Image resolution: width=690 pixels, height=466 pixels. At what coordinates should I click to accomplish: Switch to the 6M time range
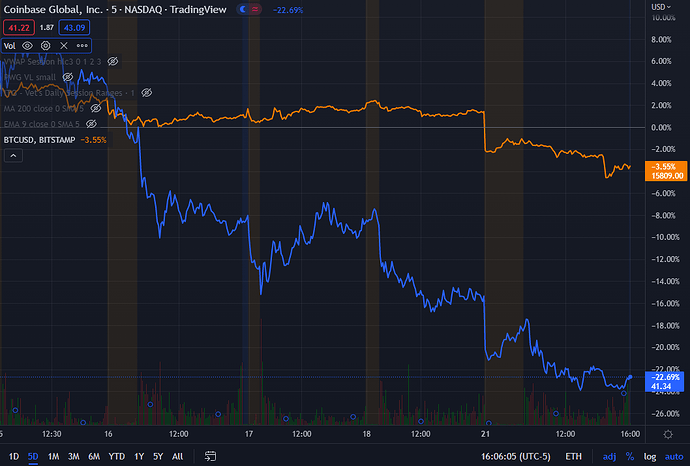click(x=94, y=456)
